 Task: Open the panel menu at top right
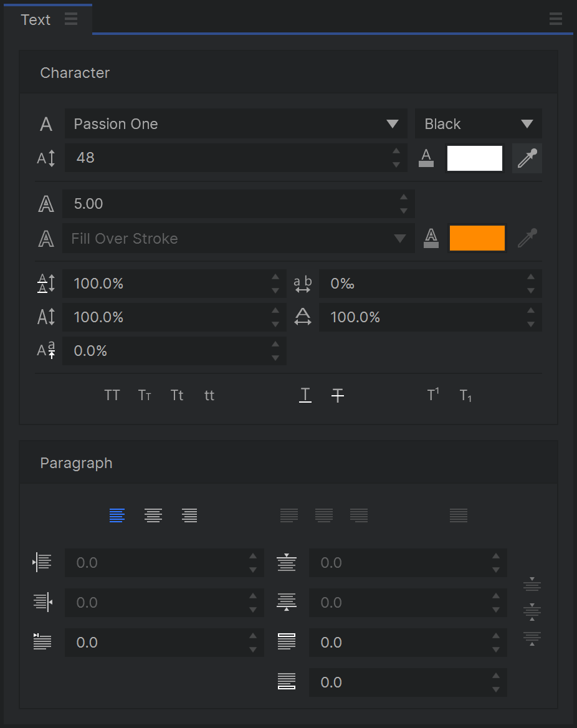click(x=556, y=19)
